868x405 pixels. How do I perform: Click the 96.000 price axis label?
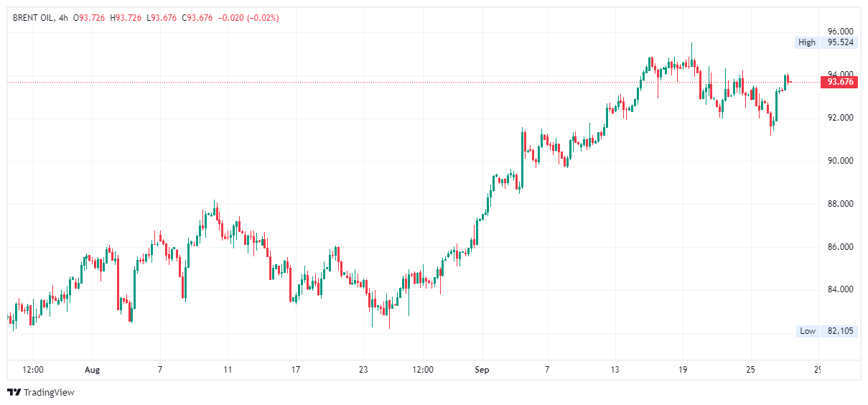pyautogui.click(x=840, y=32)
